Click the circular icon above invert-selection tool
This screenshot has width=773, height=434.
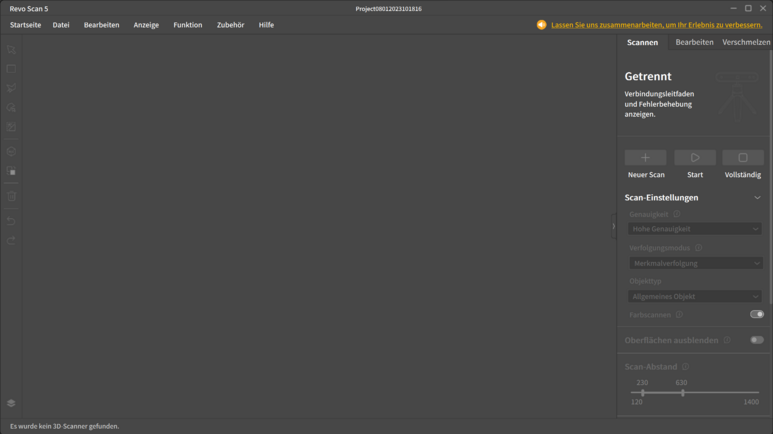(x=11, y=152)
